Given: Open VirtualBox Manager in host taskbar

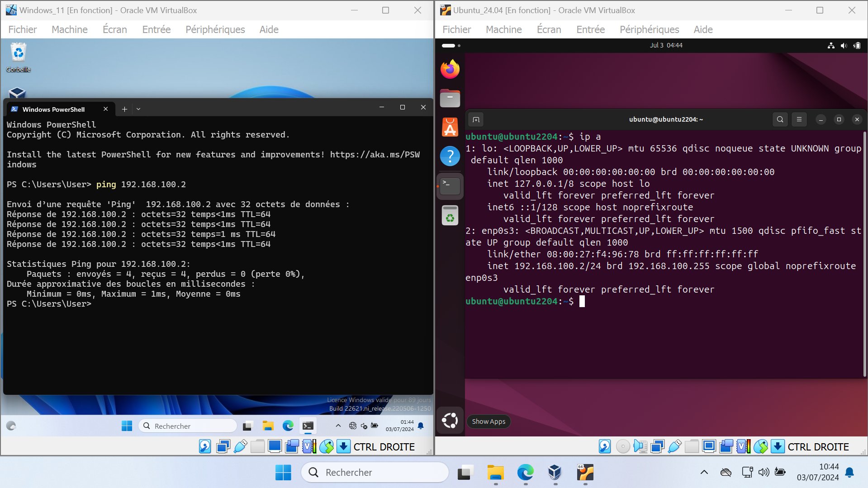Looking at the screenshot, I should [x=555, y=473].
